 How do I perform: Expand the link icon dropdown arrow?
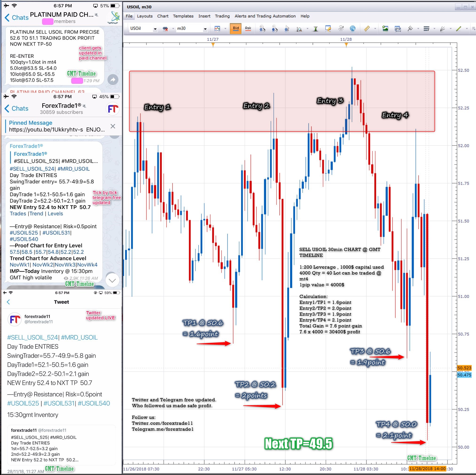173,29
